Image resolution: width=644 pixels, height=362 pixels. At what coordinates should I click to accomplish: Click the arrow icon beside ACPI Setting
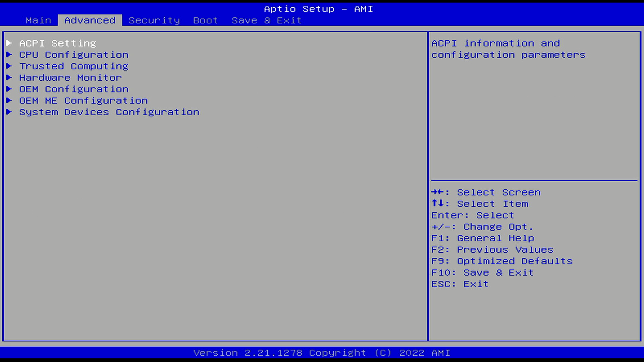tap(9, 43)
